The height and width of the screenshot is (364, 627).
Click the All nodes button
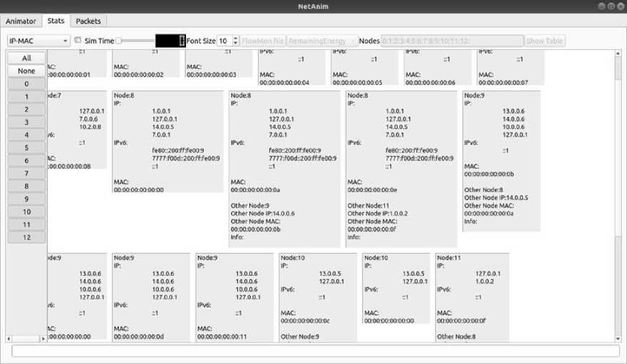pyautogui.click(x=26, y=58)
